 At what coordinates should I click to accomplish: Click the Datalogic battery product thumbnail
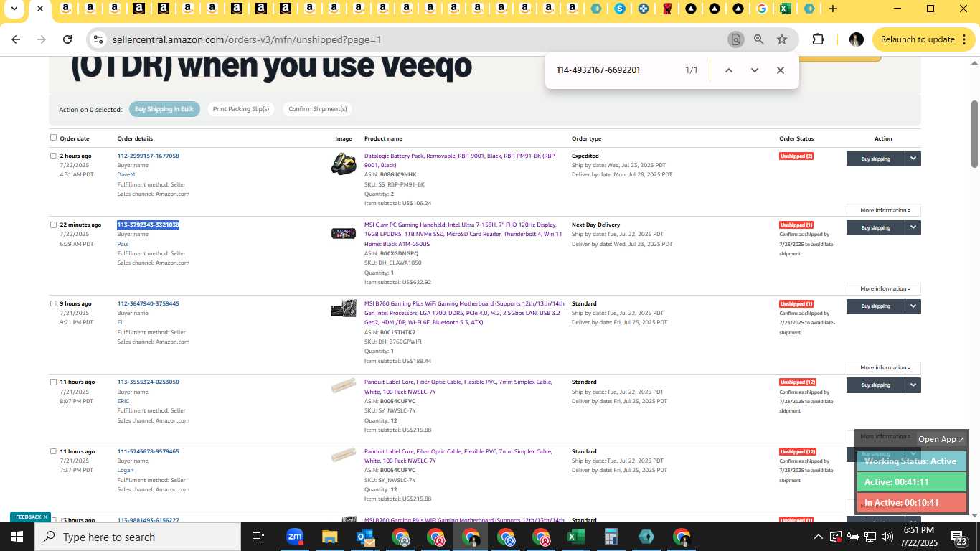click(x=343, y=164)
